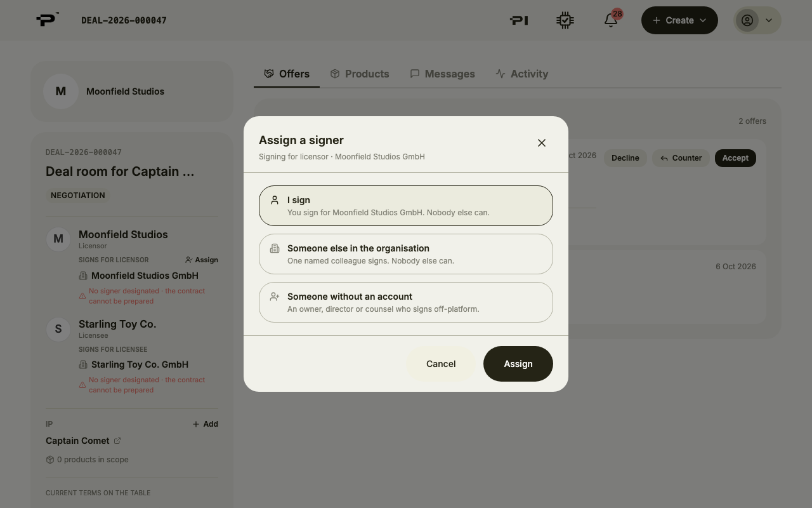Click the user account avatar icon
Screen dimensions: 812x508
click(x=747, y=20)
